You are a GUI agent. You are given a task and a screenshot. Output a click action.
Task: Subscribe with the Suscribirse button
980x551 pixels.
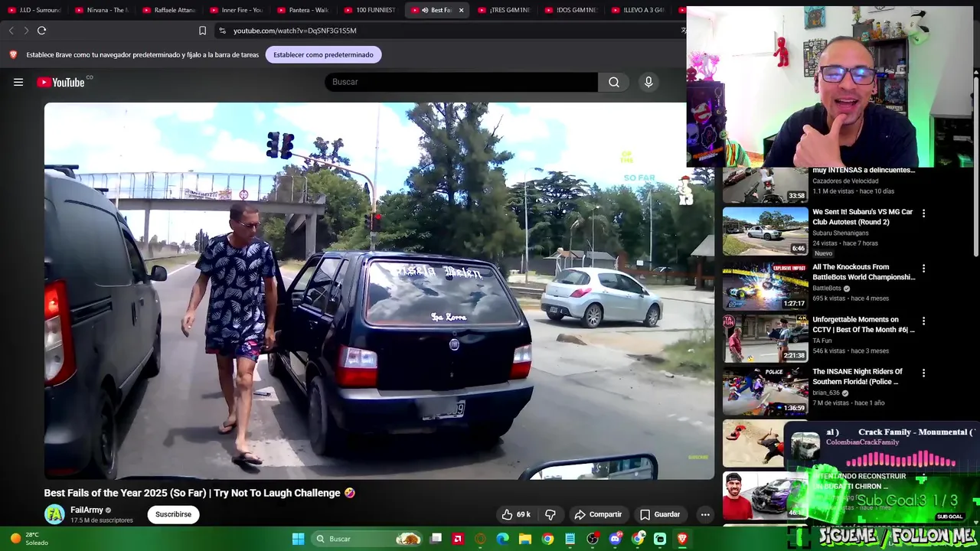click(173, 514)
